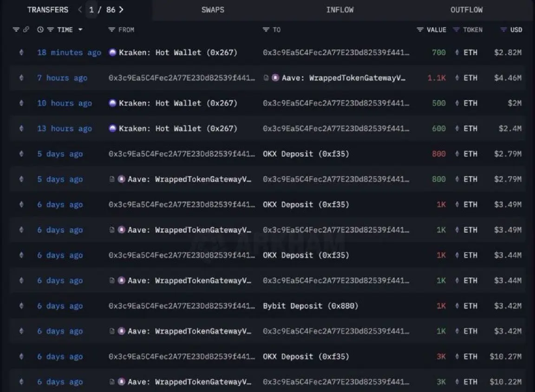535x392 pixels.
Task: Open the 10 hours ago transaction link
Action: (65, 103)
